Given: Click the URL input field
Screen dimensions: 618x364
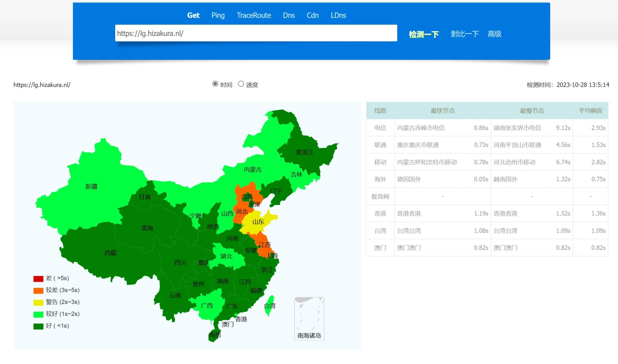Looking at the screenshot, I should [256, 33].
